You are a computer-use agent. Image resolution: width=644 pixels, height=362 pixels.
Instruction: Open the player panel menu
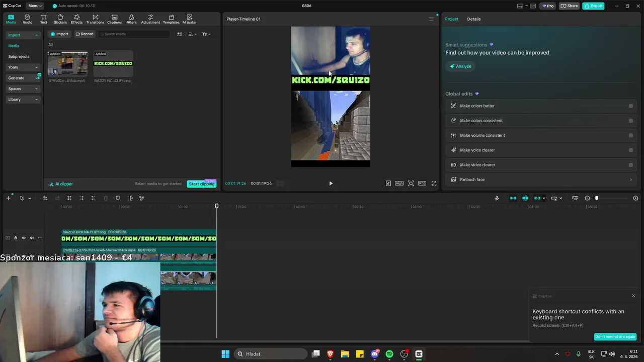pos(431,19)
